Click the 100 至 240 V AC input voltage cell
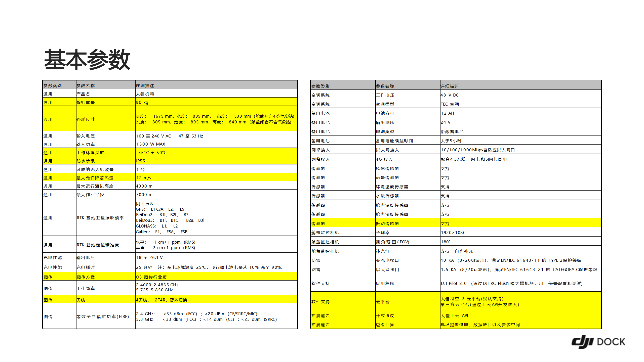The height and width of the screenshot is (362, 644). point(216,135)
